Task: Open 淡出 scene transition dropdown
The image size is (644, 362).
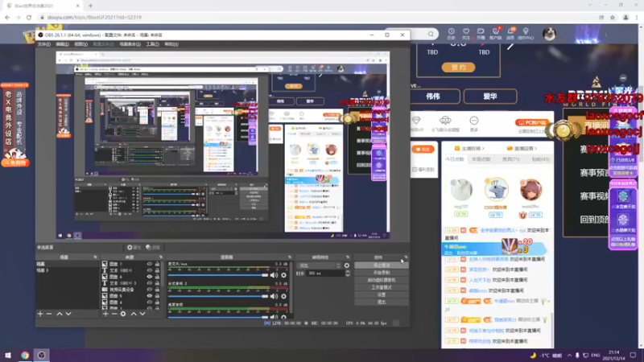Action: [319, 265]
